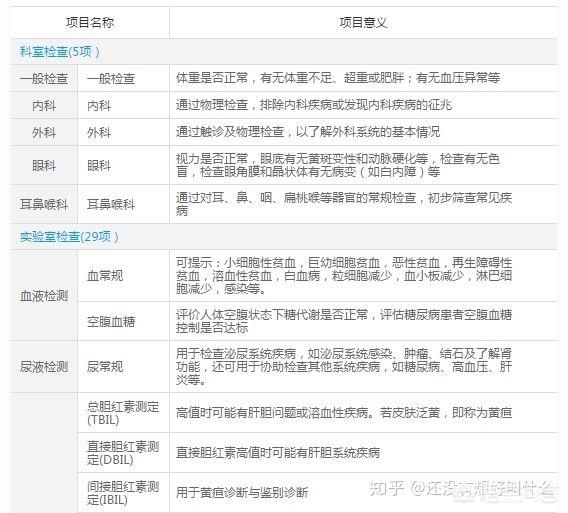Select the 尿常规 item cell
The width and height of the screenshot is (568, 513).
point(123,367)
